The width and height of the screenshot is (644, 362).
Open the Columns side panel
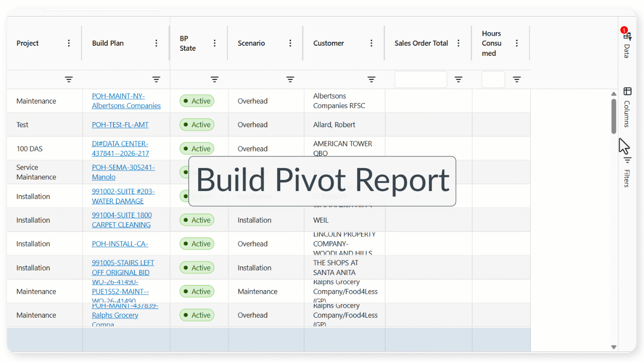point(627,107)
